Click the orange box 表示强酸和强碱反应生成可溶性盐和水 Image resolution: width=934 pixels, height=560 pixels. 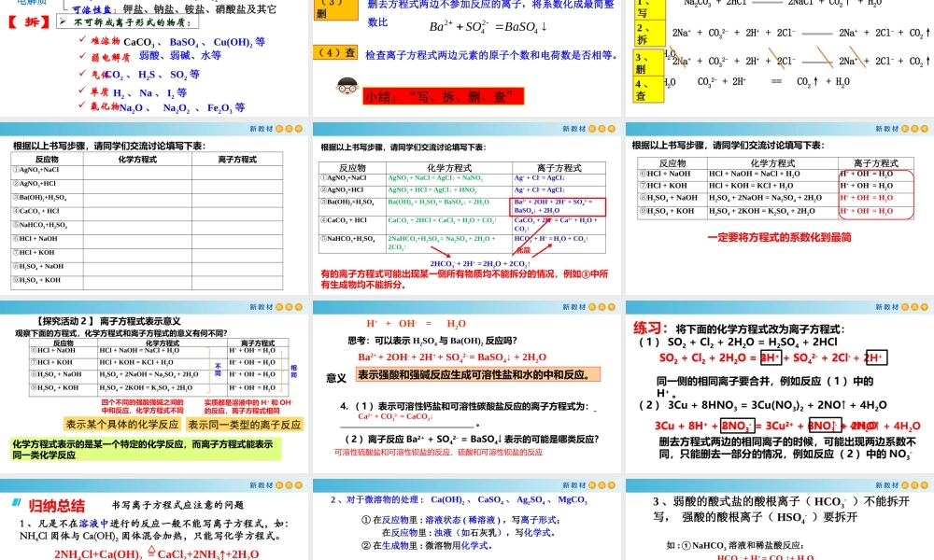[477, 374]
